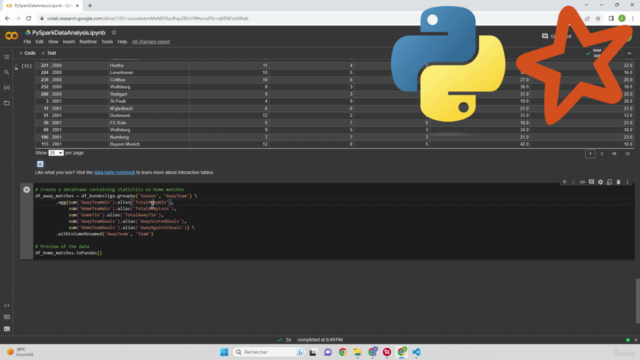Viewport: 640px width, 360px height.
Task: Open the Files folder panel
Action: (7, 103)
